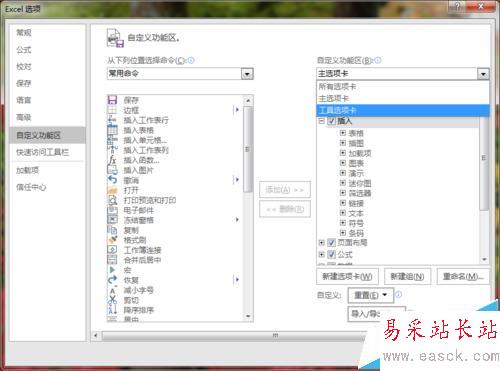Pick the 复制 (Copy) icon
Image resolution: width=500 pixels, height=371 pixels.
[x=112, y=230]
